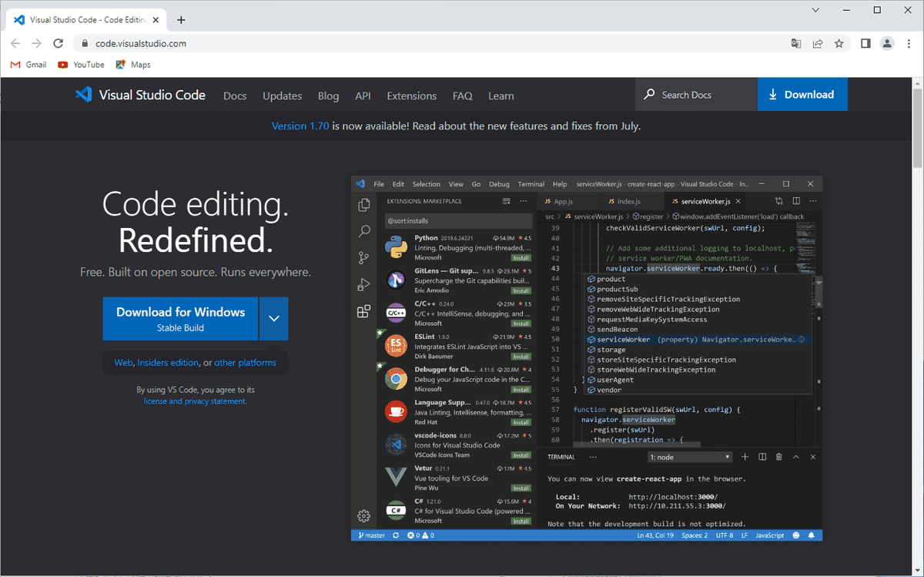This screenshot has width=924, height=577.
Task: Click Download for Windows Stable Build
Action: 181,318
